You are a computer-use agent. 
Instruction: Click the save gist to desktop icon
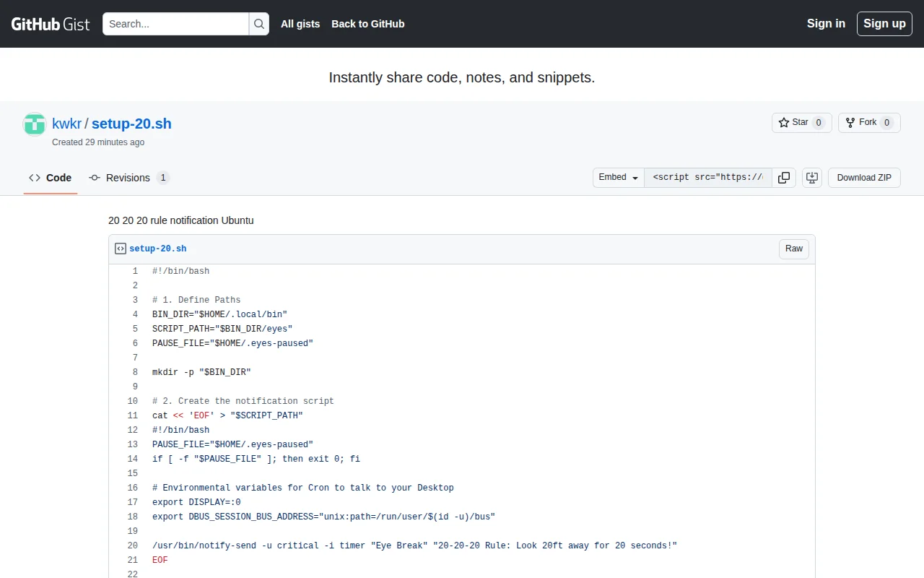[x=812, y=178]
